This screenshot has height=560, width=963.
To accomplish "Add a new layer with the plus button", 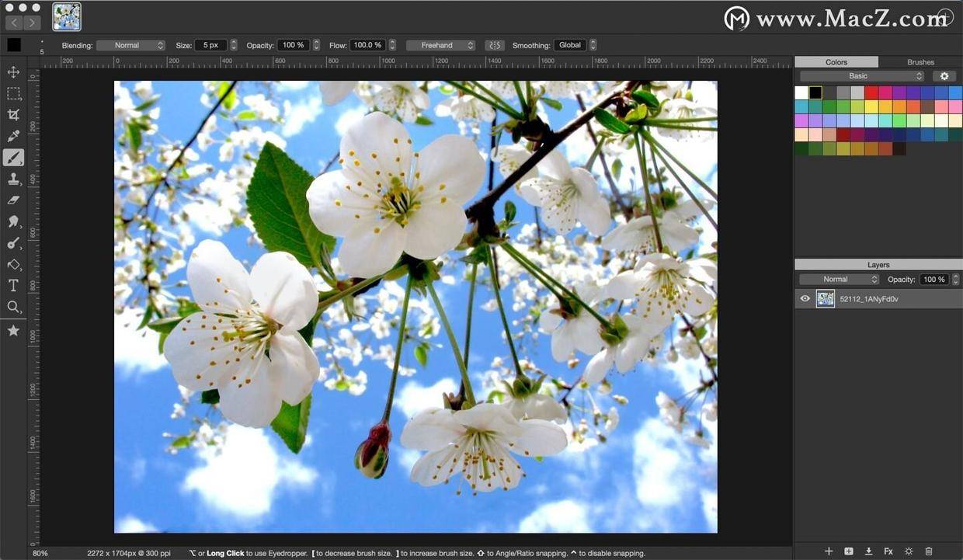I will (x=829, y=551).
